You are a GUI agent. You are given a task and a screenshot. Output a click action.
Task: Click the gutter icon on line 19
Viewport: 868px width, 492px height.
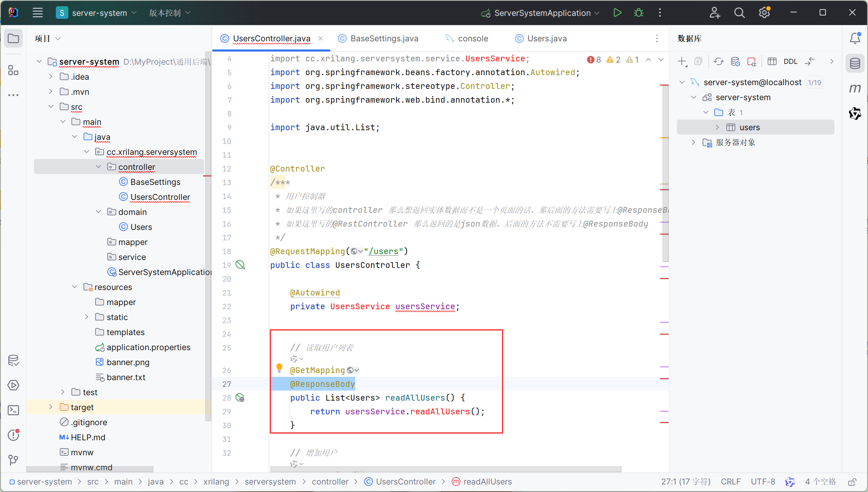(x=240, y=265)
